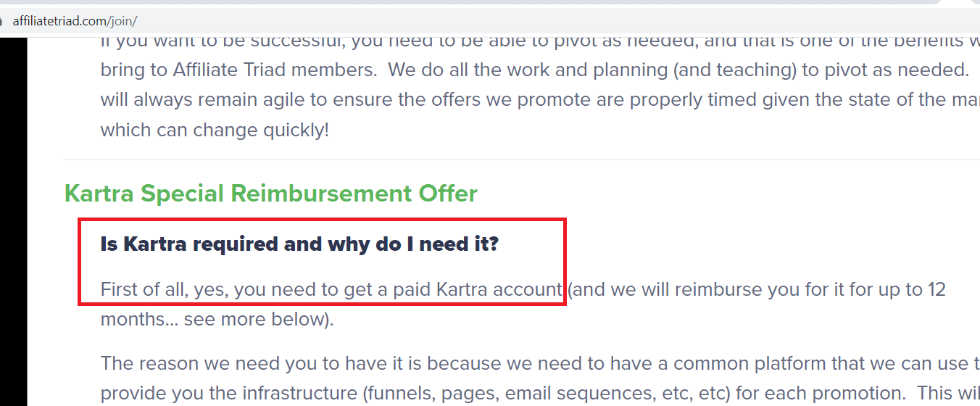Click the line starting "The reason we need you"
980x406 pixels.
[540, 364]
